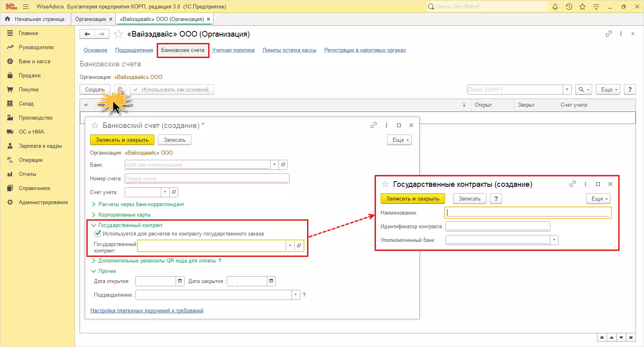Open the history clock icon
Screen dimensions: 644x347
click(569, 6)
